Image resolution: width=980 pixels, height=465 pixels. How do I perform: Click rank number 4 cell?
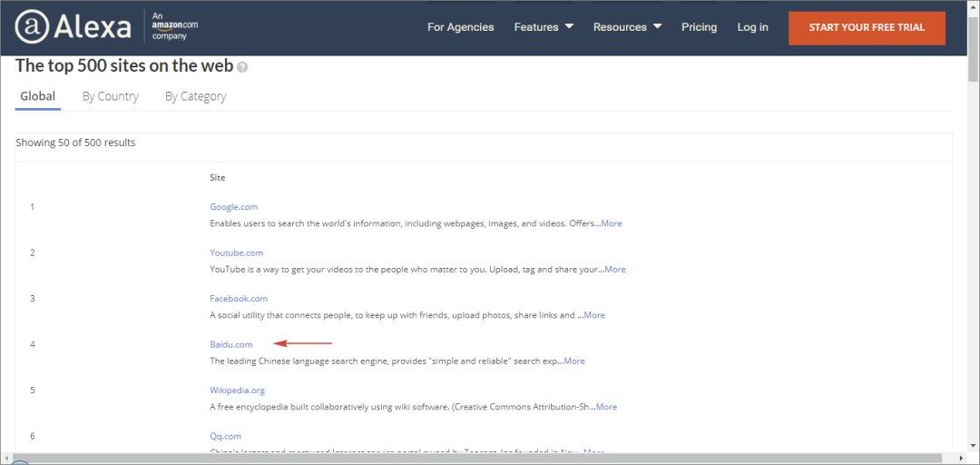click(x=33, y=344)
